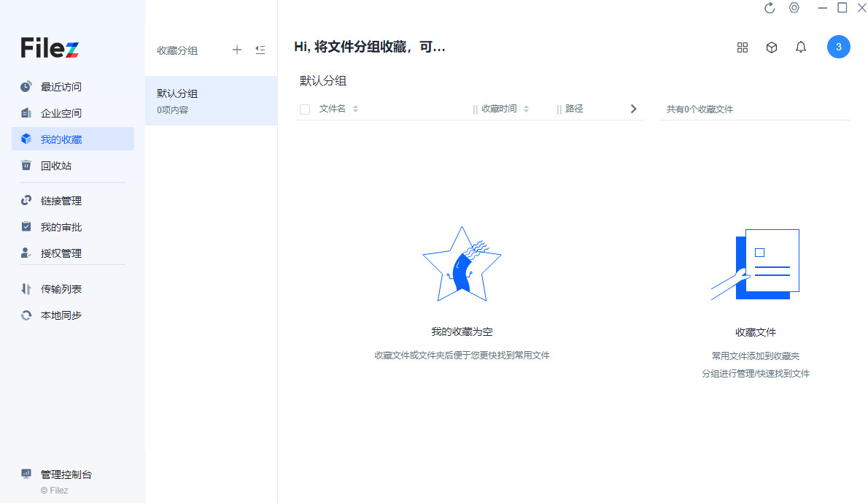Open 授权管理 user icon in sidebar

pyautogui.click(x=26, y=253)
